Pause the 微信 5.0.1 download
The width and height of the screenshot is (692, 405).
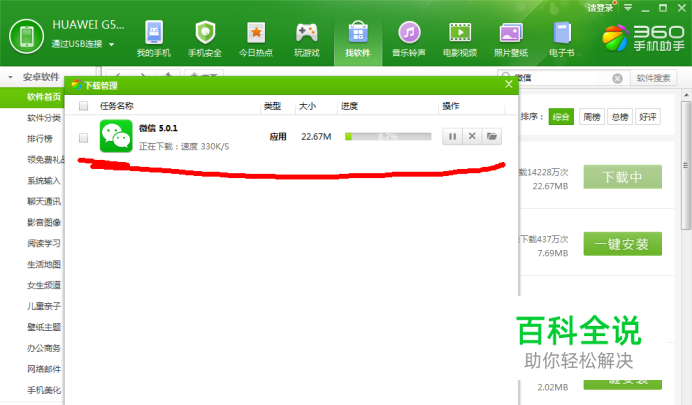click(x=452, y=136)
